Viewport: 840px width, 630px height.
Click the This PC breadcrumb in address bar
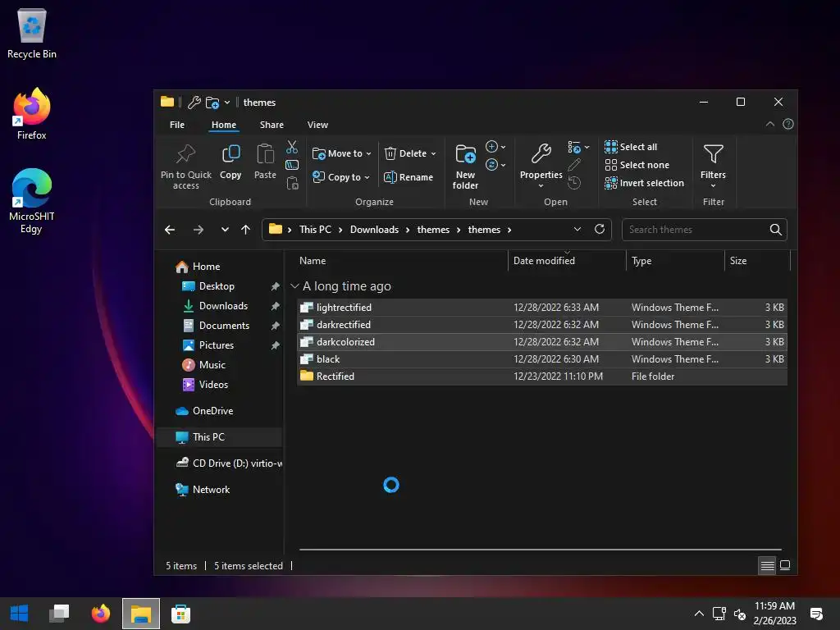[x=315, y=230]
